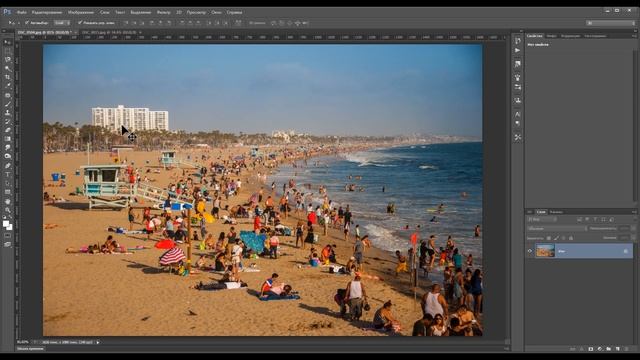Select the Brush tool

pyautogui.click(x=7, y=104)
